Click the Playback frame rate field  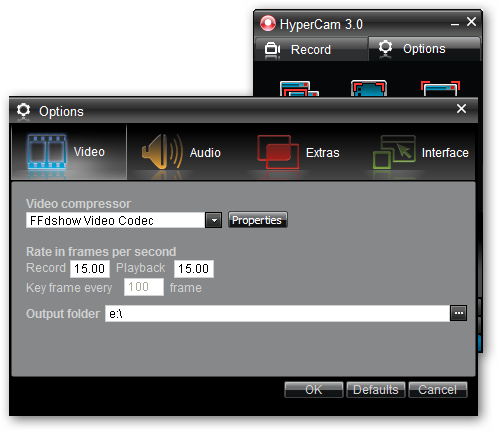tap(194, 269)
